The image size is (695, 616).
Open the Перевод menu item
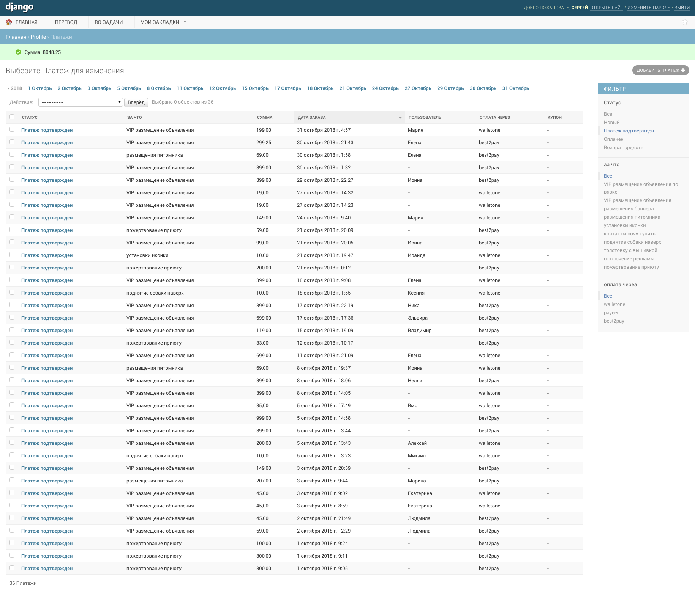(66, 22)
